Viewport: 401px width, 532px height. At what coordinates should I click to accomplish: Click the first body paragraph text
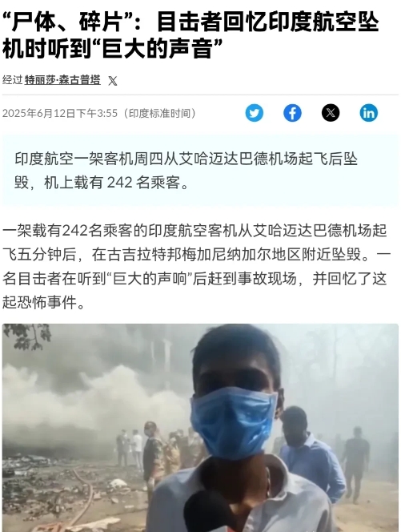(x=197, y=266)
